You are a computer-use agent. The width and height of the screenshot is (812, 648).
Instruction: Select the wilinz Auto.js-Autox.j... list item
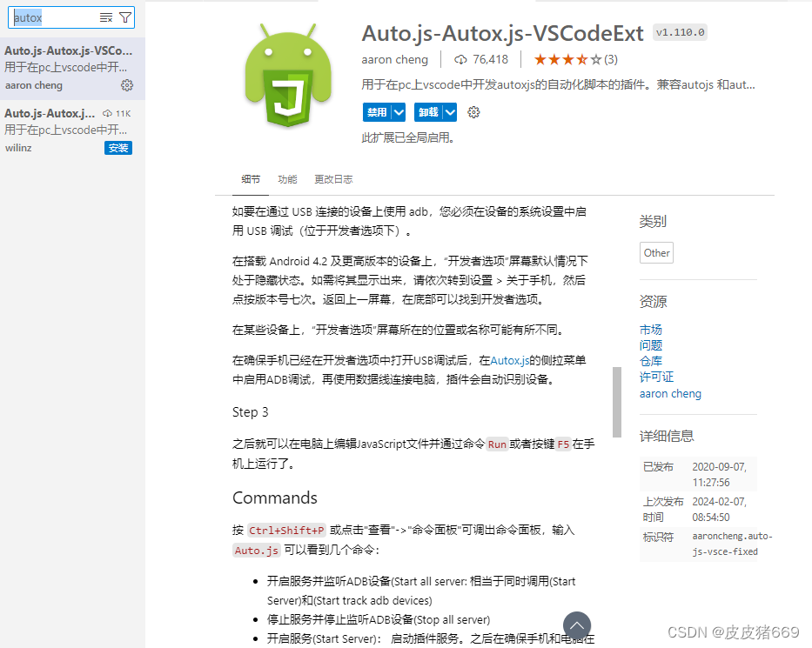tap(72, 130)
